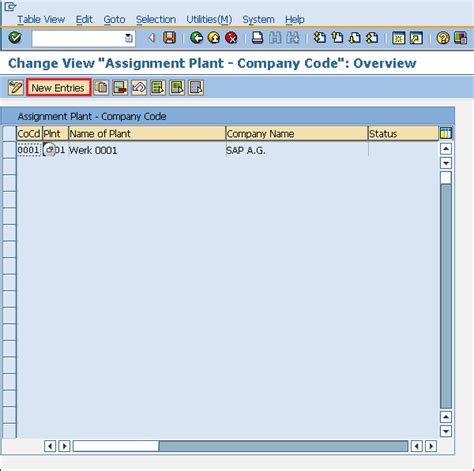474x471 pixels.
Task: Click the upper vertical scroll up arrow
Action: 446,149
